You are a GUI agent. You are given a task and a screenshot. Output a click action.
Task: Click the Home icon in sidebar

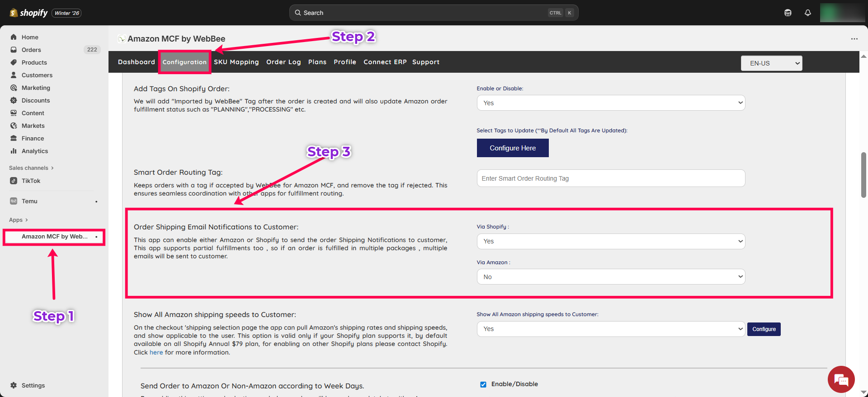coord(14,37)
